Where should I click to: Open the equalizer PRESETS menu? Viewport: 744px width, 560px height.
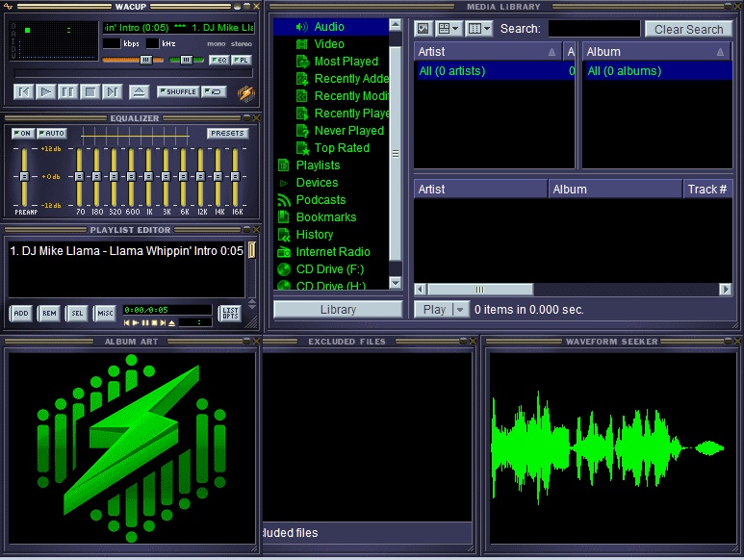point(227,134)
